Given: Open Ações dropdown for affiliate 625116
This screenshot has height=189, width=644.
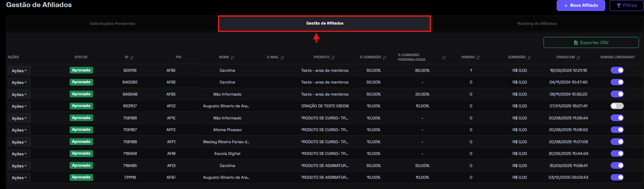Looking at the screenshot, I should (x=19, y=71).
